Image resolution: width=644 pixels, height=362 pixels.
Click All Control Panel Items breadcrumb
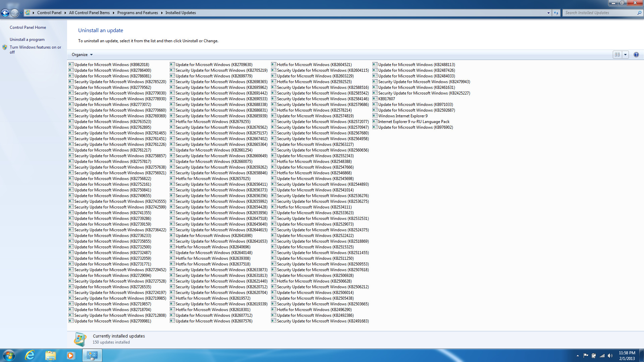pyautogui.click(x=89, y=13)
